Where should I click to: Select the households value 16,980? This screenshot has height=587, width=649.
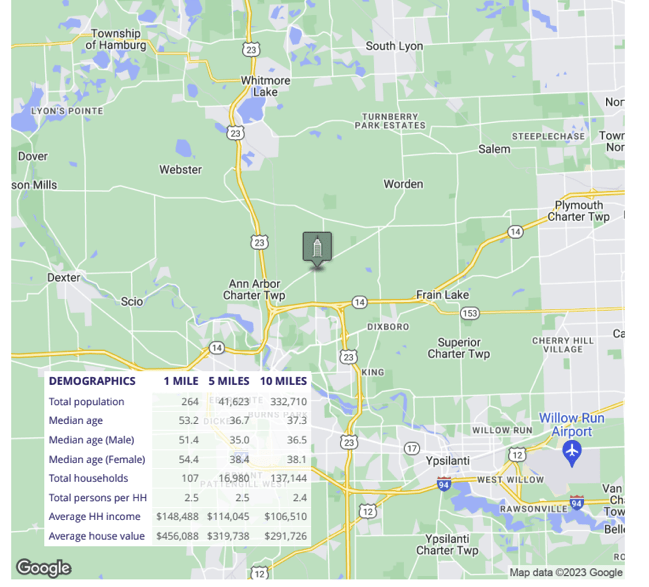coord(234,478)
